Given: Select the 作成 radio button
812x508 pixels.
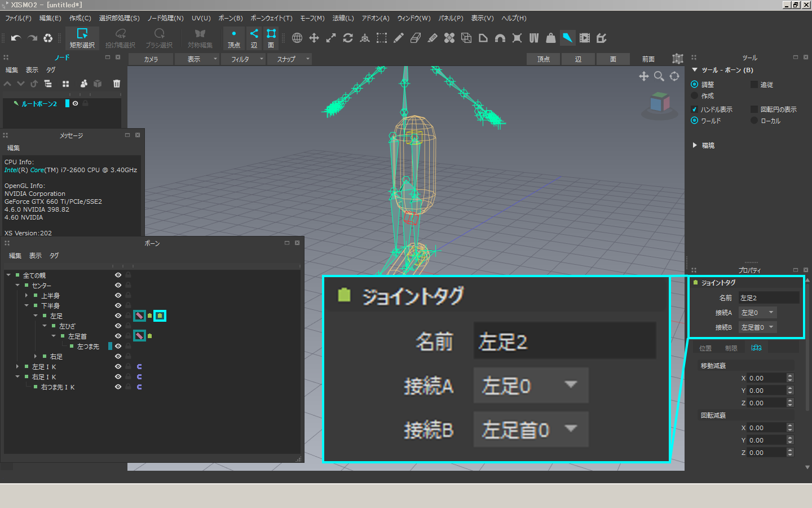Looking at the screenshot, I should [695, 95].
